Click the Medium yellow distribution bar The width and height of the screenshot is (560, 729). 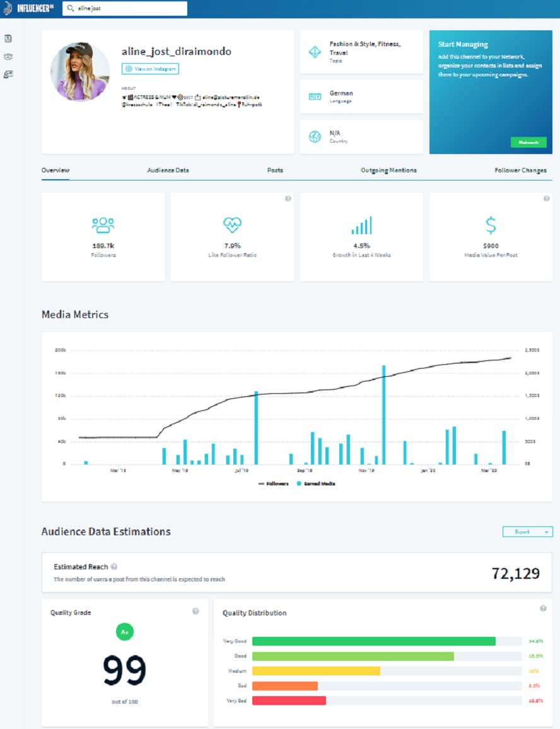click(x=316, y=671)
